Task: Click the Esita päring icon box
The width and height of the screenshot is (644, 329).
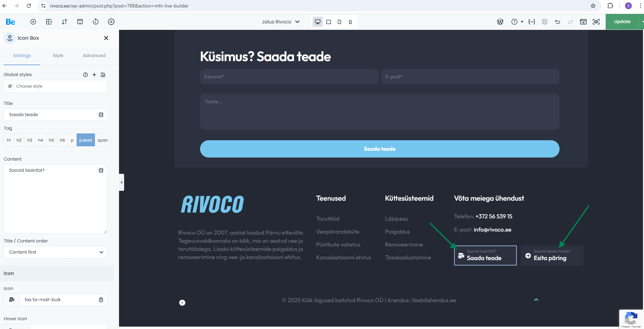Action: [x=552, y=256]
